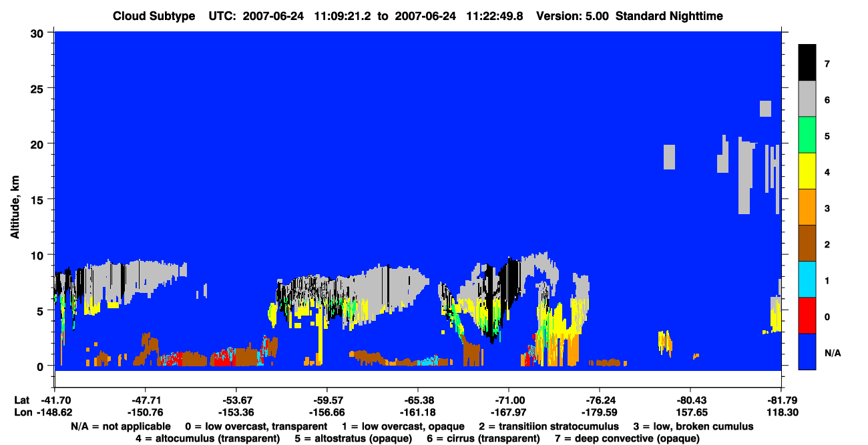
Task: Click the yellow color bar segment labeled 4
Action: coord(807,171)
